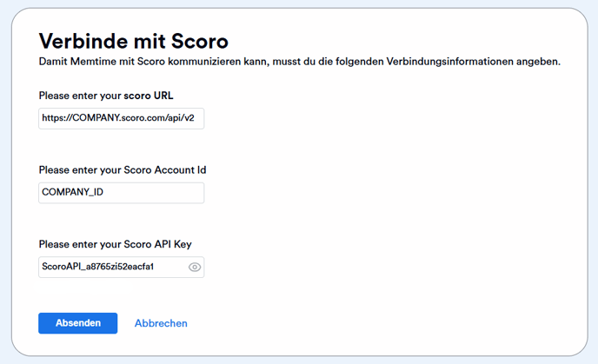
Task: Click the word 'Scoro' in the heading
Action: click(x=199, y=41)
